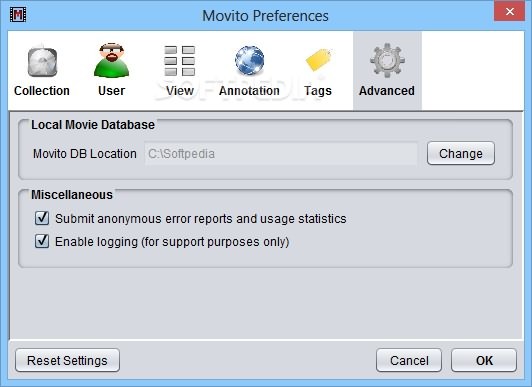
Task: Select the Annotation globe icon
Action: coord(249,60)
